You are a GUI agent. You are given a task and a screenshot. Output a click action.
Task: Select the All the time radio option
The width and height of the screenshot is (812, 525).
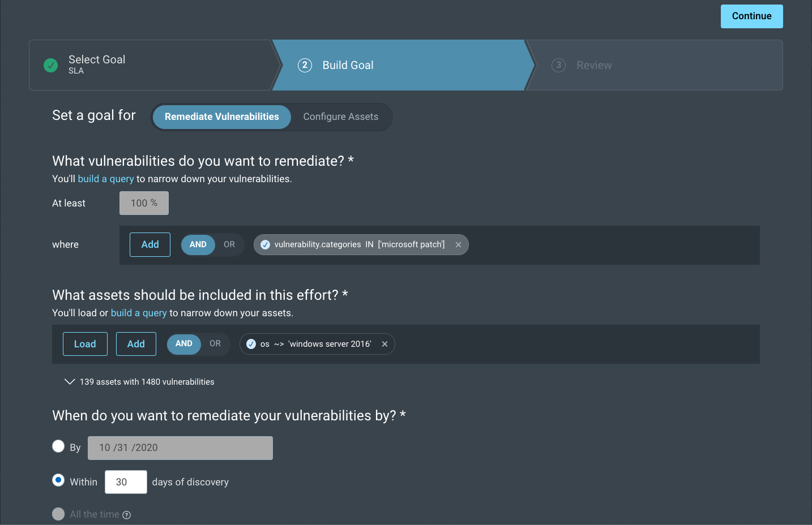(x=58, y=514)
